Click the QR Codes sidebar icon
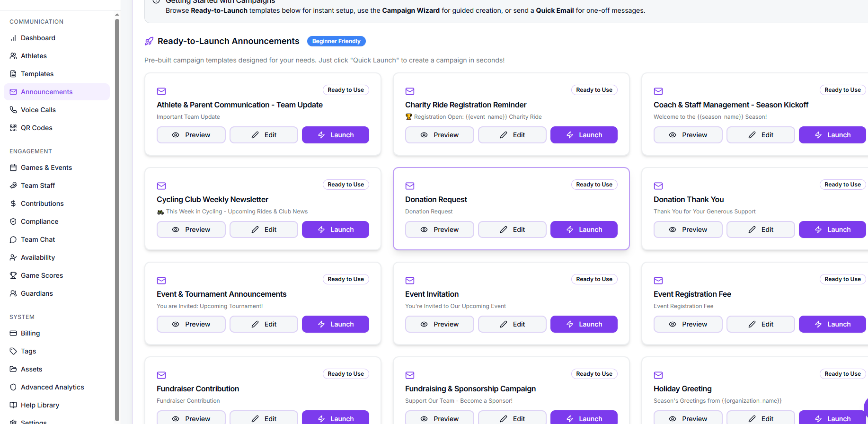Image resolution: width=868 pixels, height=424 pixels. pyautogui.click(x=13, y=128)
